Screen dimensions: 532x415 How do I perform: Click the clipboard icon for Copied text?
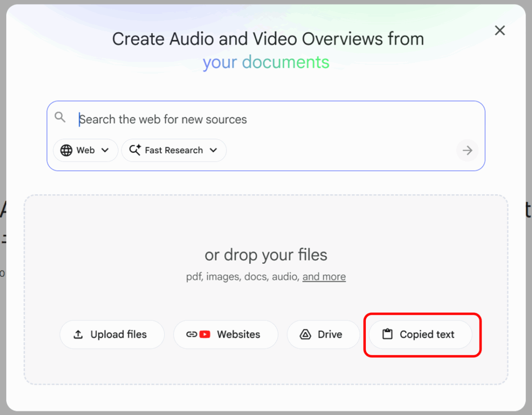click(387, 334)
